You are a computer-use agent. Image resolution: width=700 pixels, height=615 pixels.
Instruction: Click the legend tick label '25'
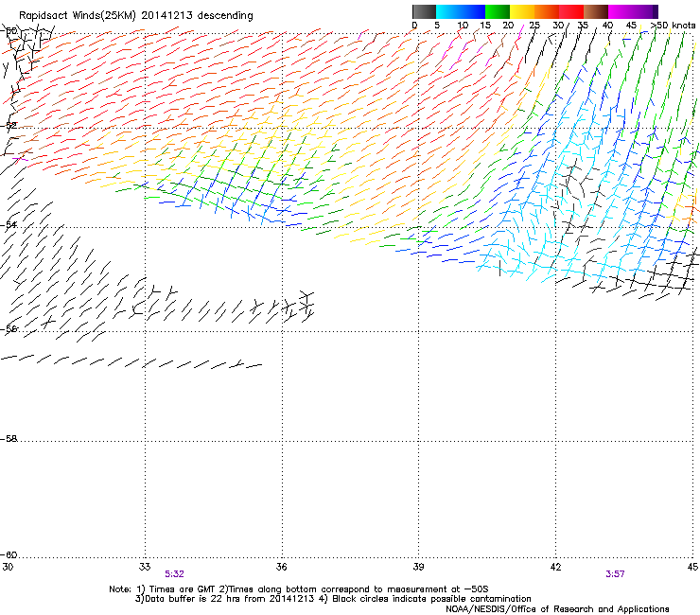[x=534, y=26]
